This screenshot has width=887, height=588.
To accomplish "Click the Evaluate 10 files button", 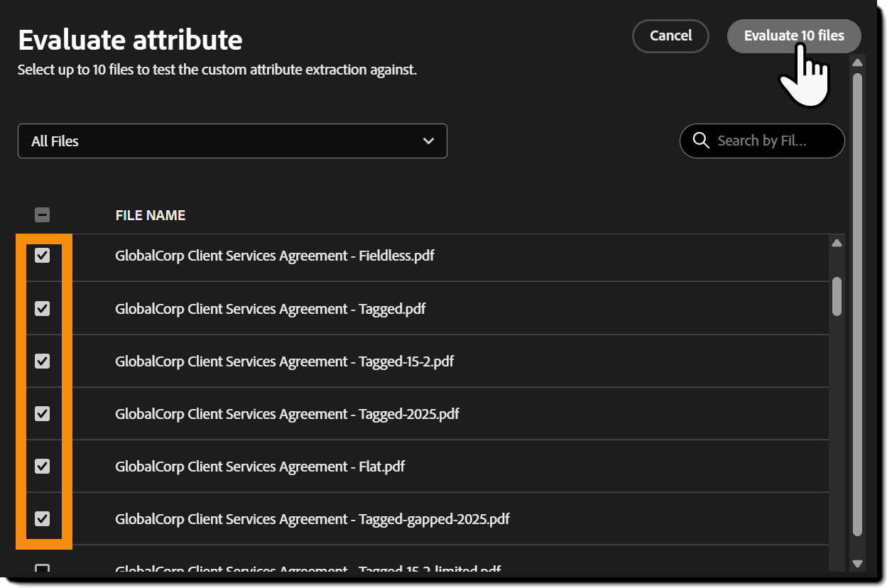I will click(x=793, y=36).
